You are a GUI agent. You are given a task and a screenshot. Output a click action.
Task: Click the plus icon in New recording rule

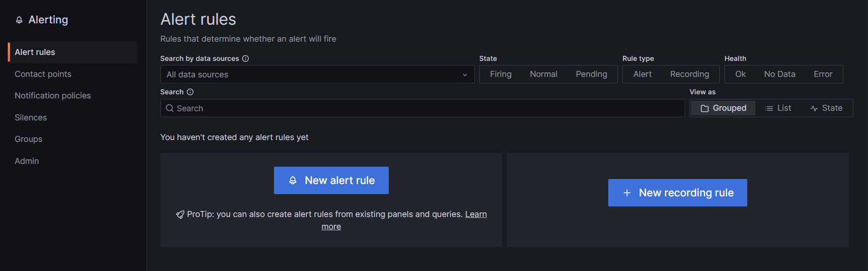(x=626, y=193)
